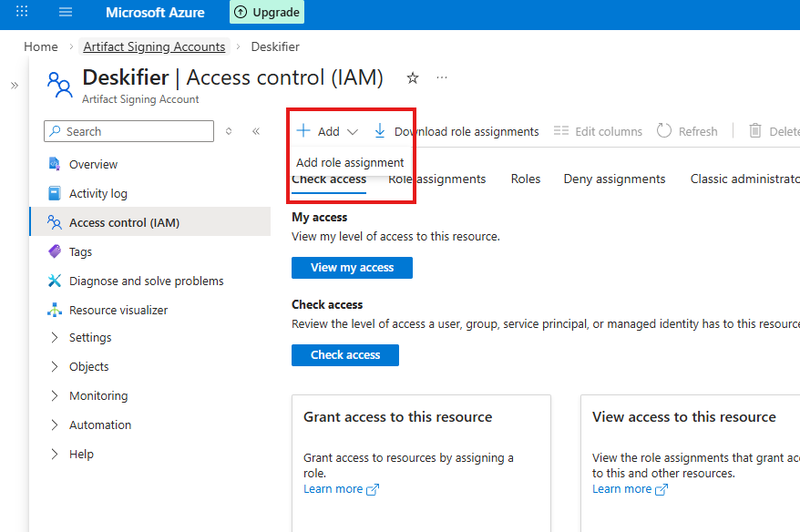Choose Add role assignment

(x=350, y=163)
